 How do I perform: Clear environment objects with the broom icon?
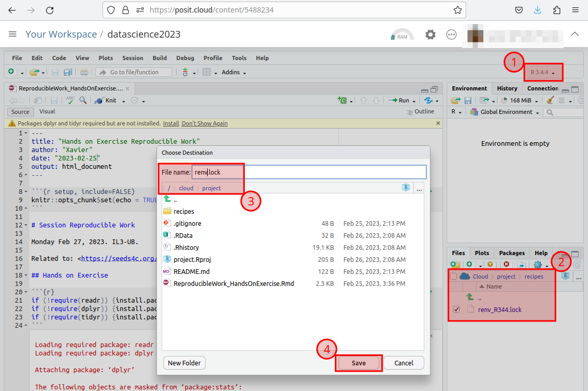click(x=550, y=100)
